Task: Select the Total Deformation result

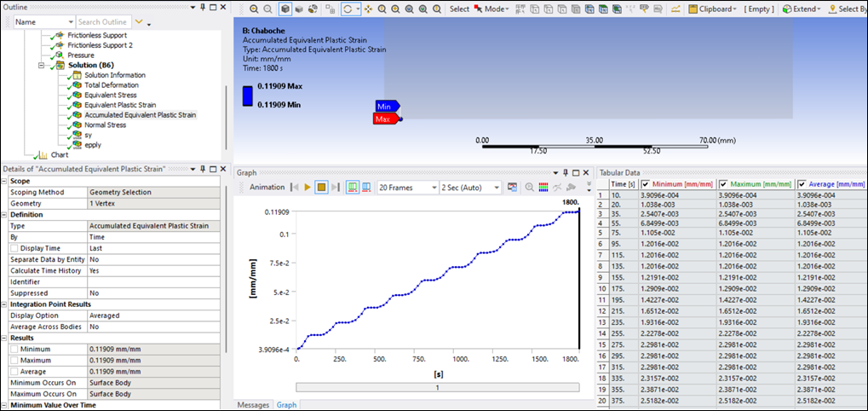Action: click(x=112, y=85)
